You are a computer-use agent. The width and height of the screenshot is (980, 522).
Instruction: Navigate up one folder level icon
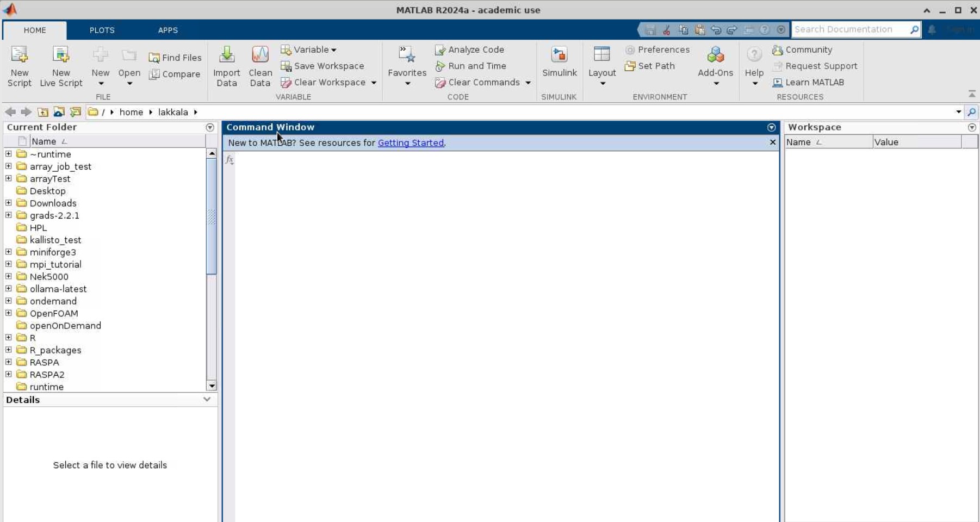pos(43,112)
